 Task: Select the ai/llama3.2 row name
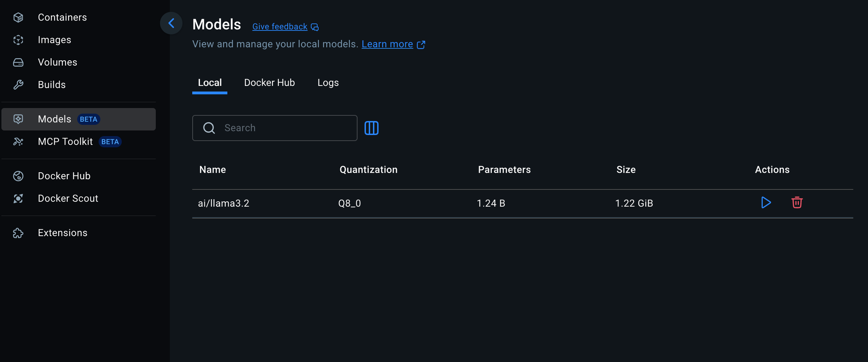click(x=224, y=203)
